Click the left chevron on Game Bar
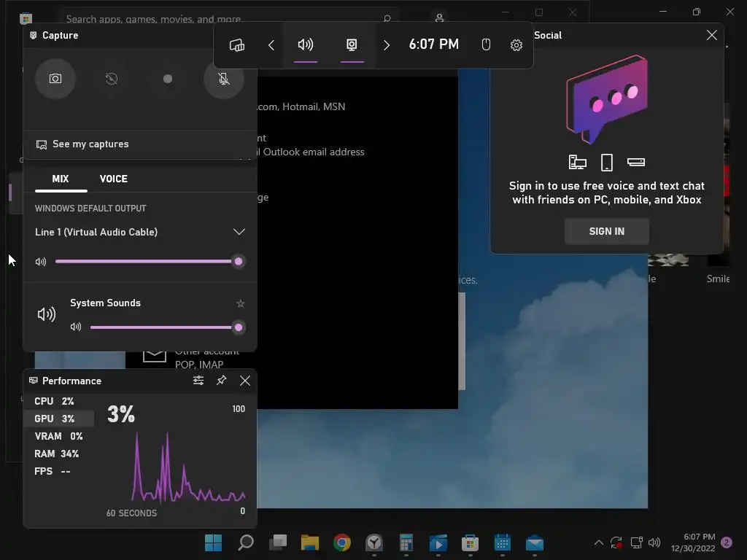Image resolution: width=747 pixels, height=560 pixels. (271, 45)
